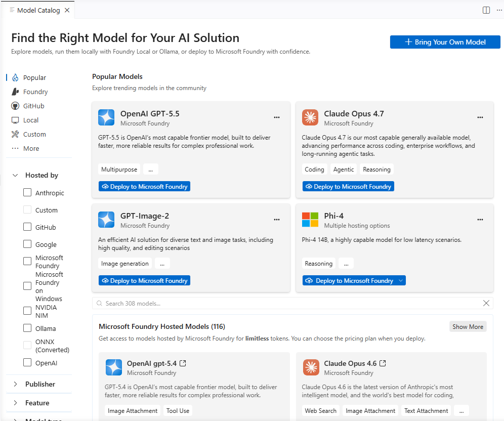
Task: Open Claude Opus 4.6 external link icon
Action: click(383, 363)
